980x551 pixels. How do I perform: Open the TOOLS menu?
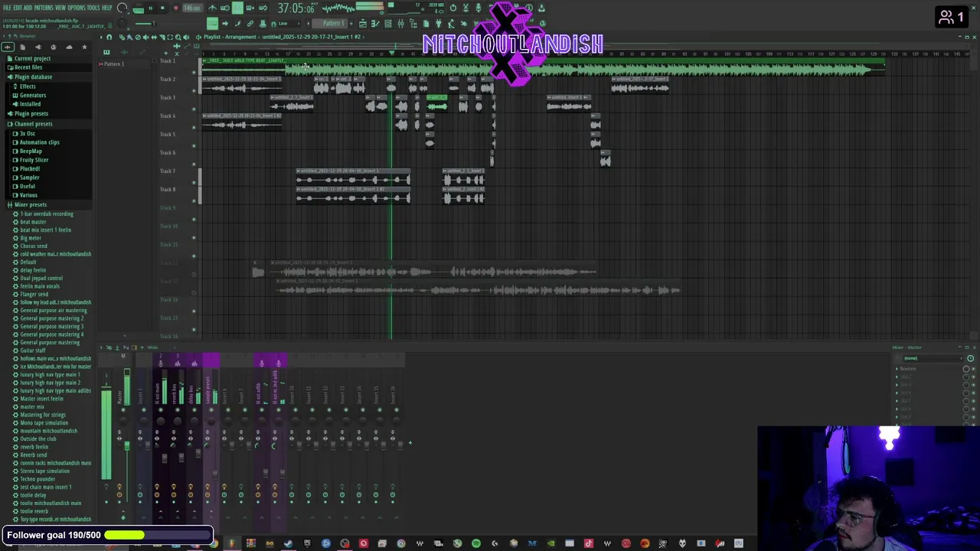pos(93,8)
